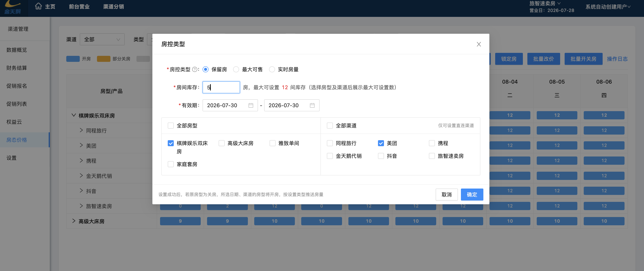Go to 权益云 in sidebar
644x271 pixels.
[x=14, y=122]
